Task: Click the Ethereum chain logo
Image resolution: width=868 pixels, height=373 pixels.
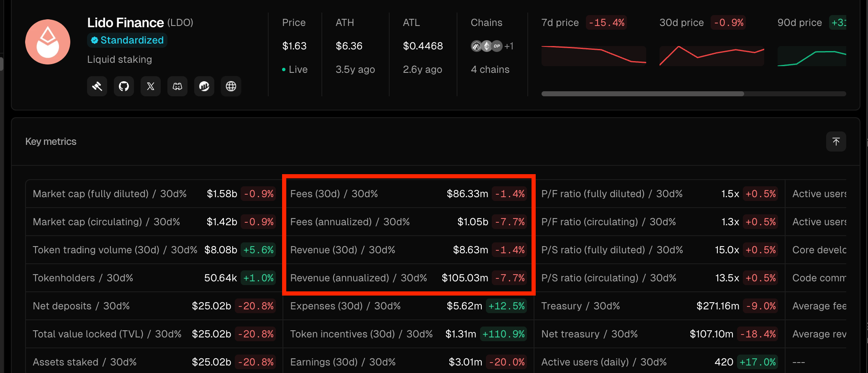Action: (x=486, y=46)
